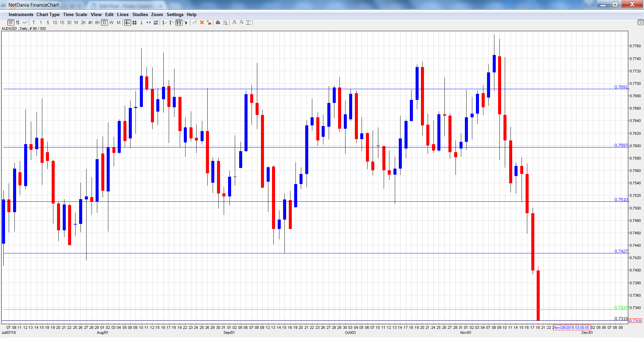Expand the Time Scale menu

(x=75, y=14)
